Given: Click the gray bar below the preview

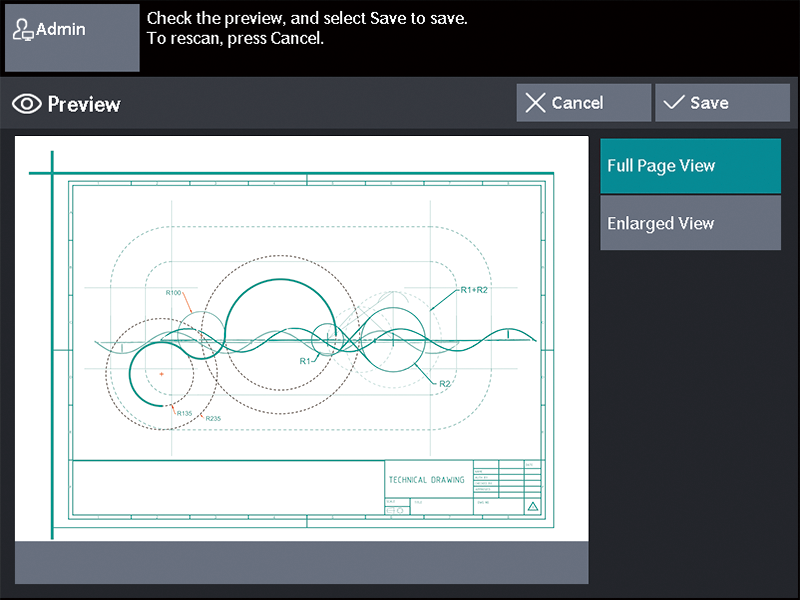Looking at the screenshot, I should pyautogui.click(x=301, y=563).
